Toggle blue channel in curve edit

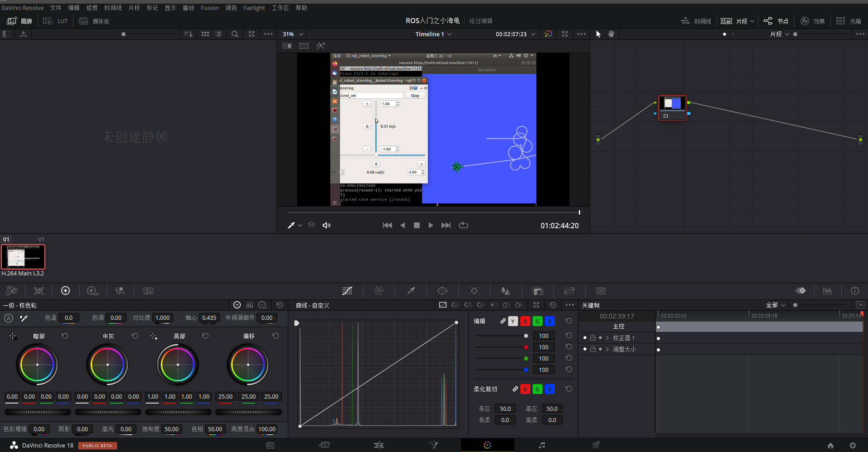pyautogui.click(x=549, y=321)
